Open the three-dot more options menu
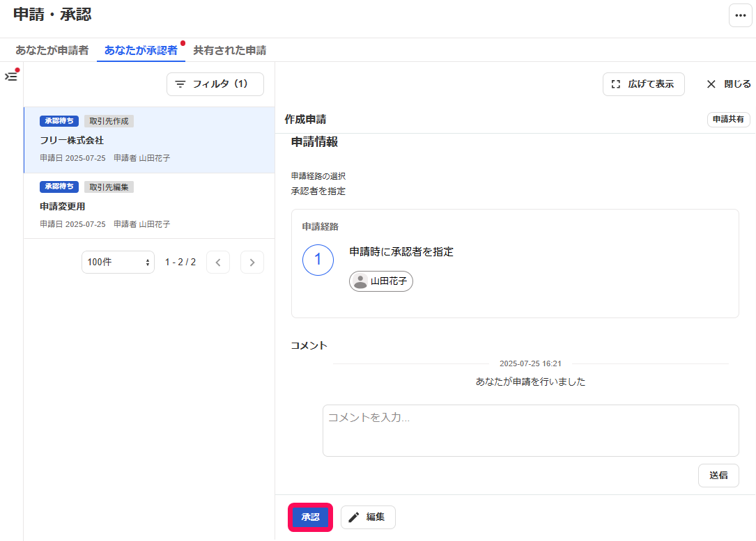The image size is (756, 541). [x=740, y=15]
